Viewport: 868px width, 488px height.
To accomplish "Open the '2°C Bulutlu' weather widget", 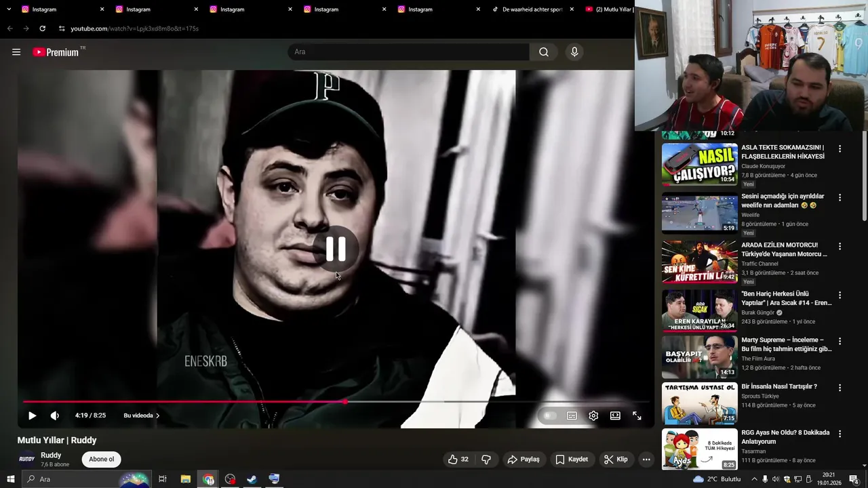I will 717,479.
